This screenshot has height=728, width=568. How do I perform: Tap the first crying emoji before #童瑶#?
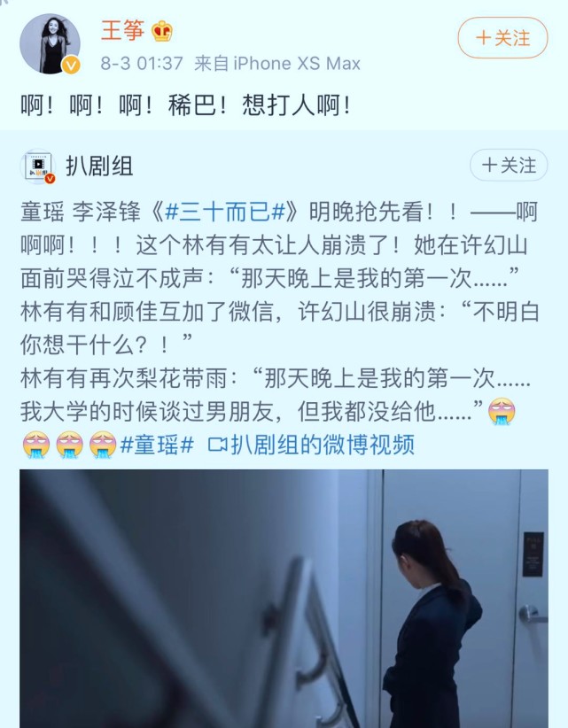(x=36, y=445)
